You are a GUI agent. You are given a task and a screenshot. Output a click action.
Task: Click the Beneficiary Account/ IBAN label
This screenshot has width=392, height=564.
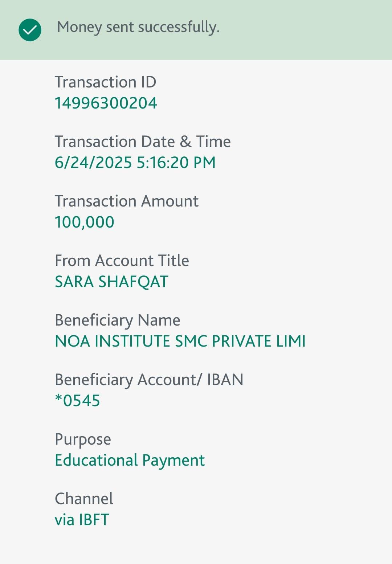click(x=149, y=380)
